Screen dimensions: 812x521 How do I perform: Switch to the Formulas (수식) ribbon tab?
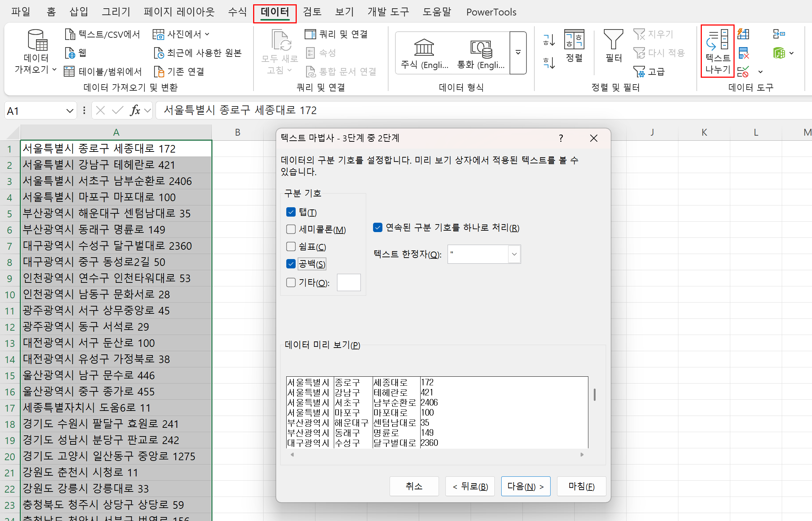[x=237, y=12]
